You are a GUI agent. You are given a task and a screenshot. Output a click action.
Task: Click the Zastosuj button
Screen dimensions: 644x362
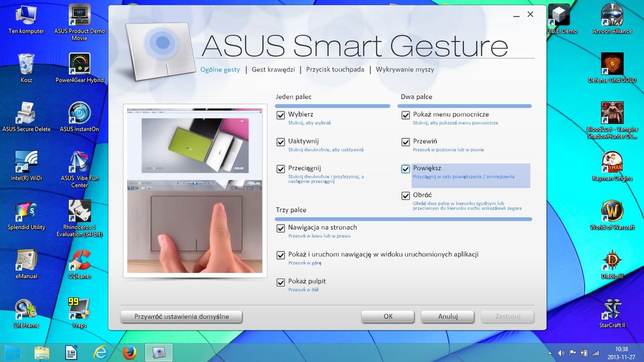tap(508, 316)
